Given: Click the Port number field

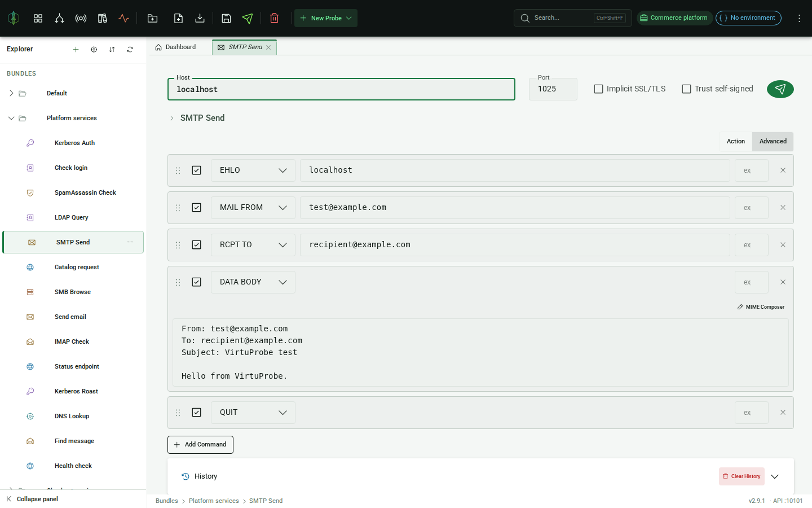Looking at the screenshot, I should pyautogui.click(x=553, y=89).
